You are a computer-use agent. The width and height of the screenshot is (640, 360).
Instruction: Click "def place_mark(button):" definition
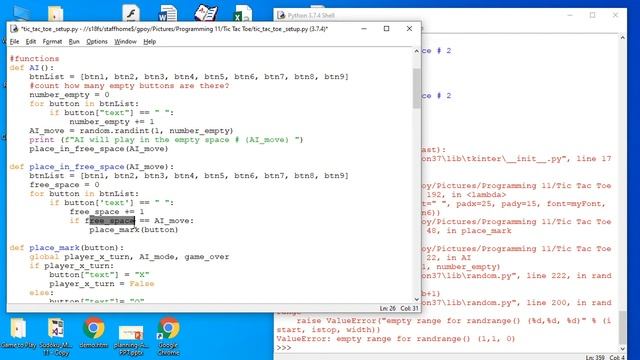(x=67, y=248)
